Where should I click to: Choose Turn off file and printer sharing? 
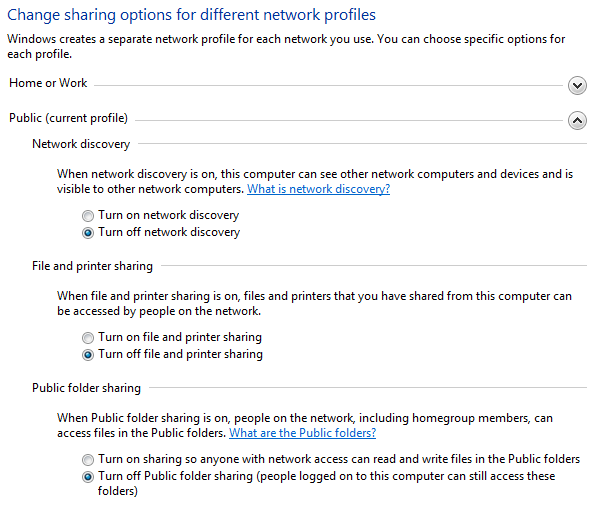tap(89, 354)
